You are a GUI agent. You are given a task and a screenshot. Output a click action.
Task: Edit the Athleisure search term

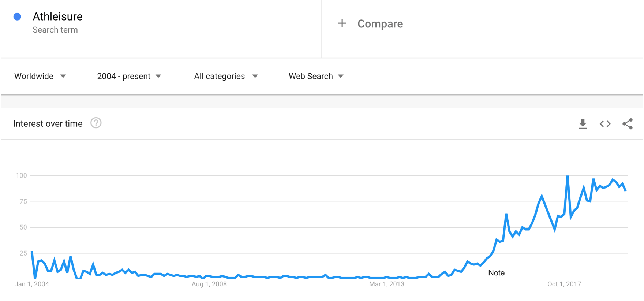click(x=57, y=16)
